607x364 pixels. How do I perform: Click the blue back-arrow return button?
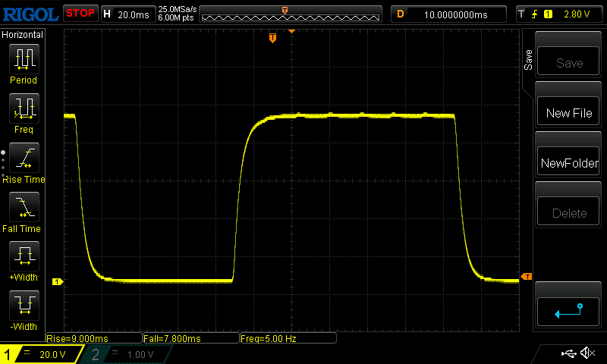point(568,312)
